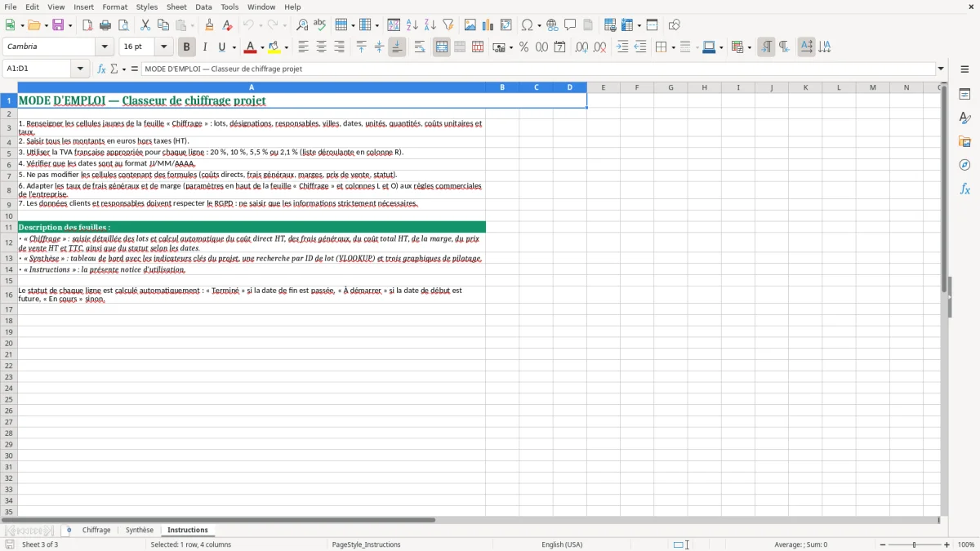
Task: Expand the Name Box dropdown
Action: [81, 69]
